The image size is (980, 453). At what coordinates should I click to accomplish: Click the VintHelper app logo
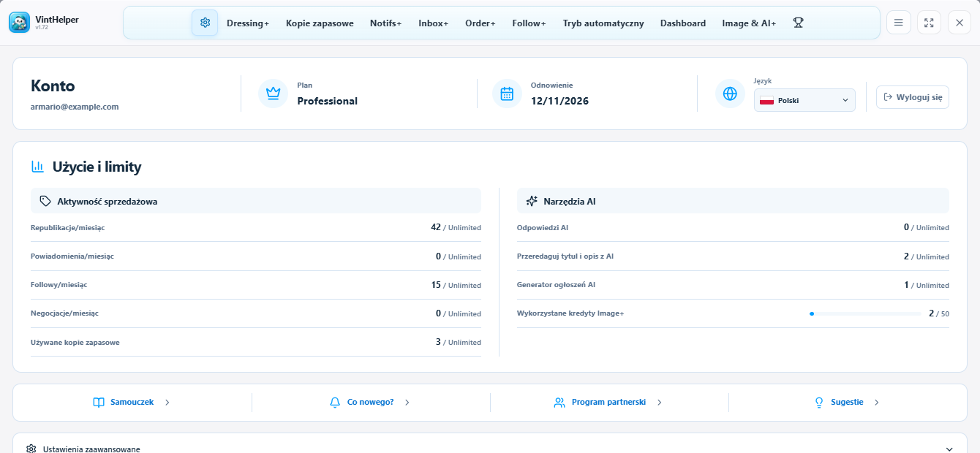point(20,23)
